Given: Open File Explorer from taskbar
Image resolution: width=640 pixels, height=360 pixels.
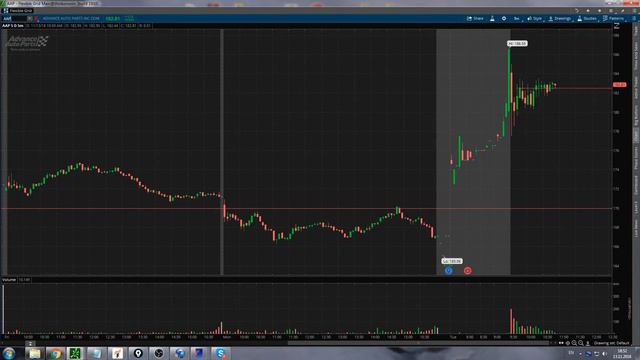Looking at the screenshot, I should pos(35,353).
